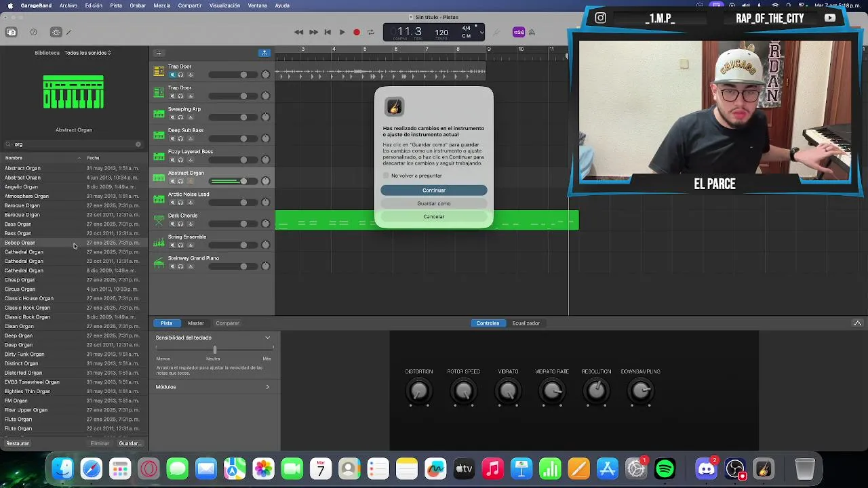Select Dirty Funk Organ patch
This screenshot has height=488, width=868.
(x=73, y=354)
